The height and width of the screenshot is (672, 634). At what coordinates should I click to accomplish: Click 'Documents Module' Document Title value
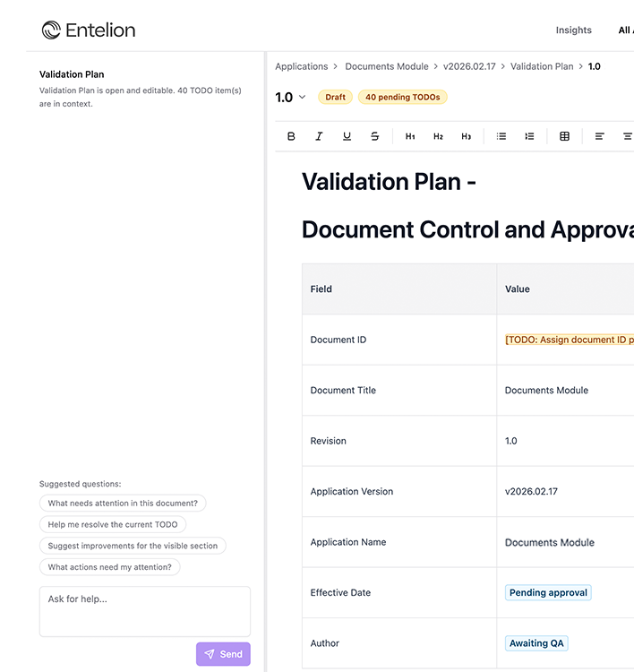546,391
